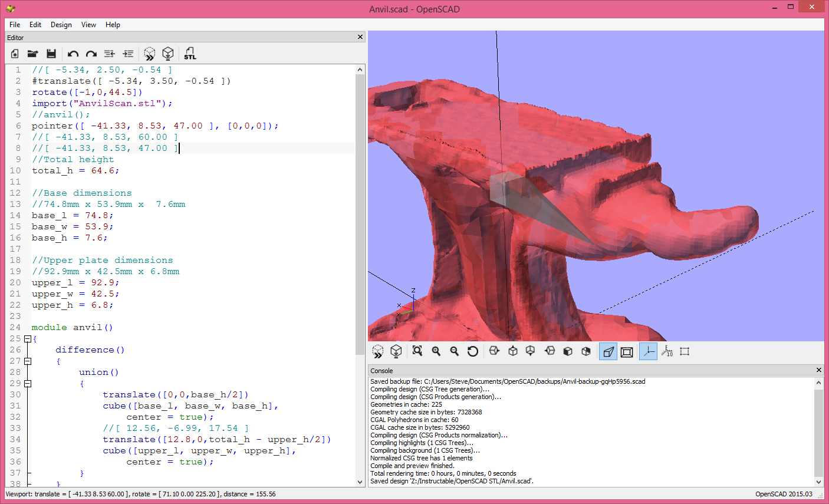Collapse the anvil module code block
Screen dimensions: 829x504
[x=28, y=338]
